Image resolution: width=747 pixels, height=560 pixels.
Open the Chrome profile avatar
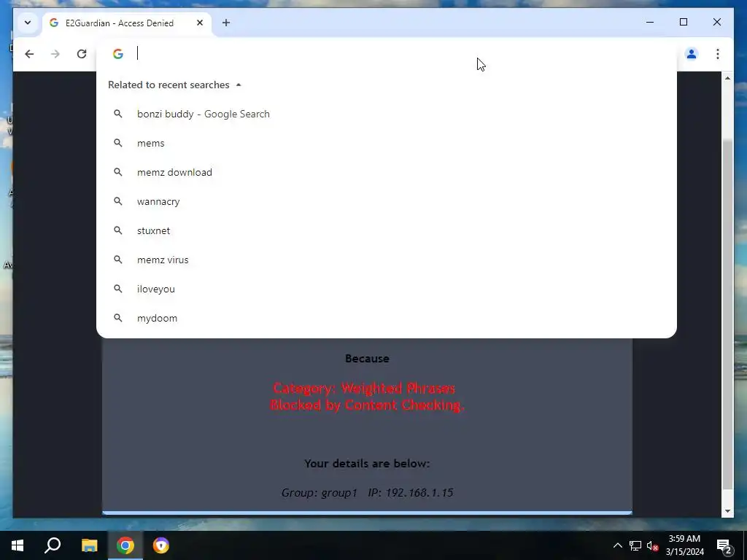(692, 54)
